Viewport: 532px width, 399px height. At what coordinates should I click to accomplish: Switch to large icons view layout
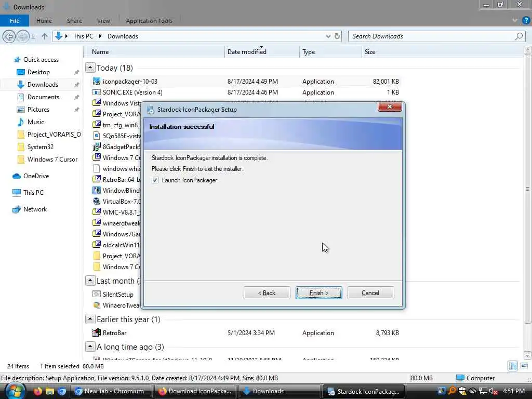pos(524,366)
